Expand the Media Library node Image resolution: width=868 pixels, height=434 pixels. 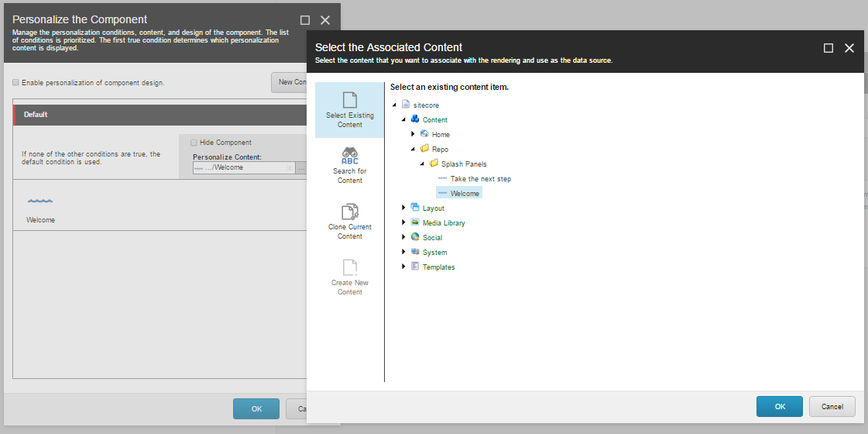(x=404, y=222)
